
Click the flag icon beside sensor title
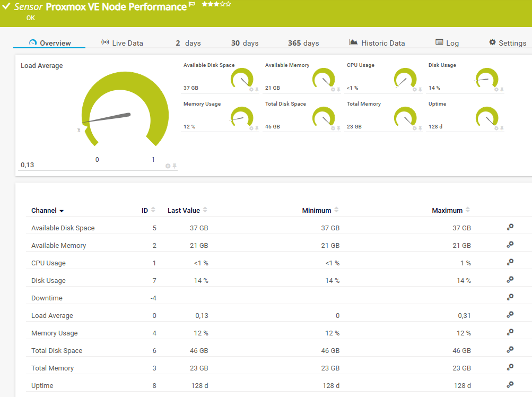click(x=192, y=4)
